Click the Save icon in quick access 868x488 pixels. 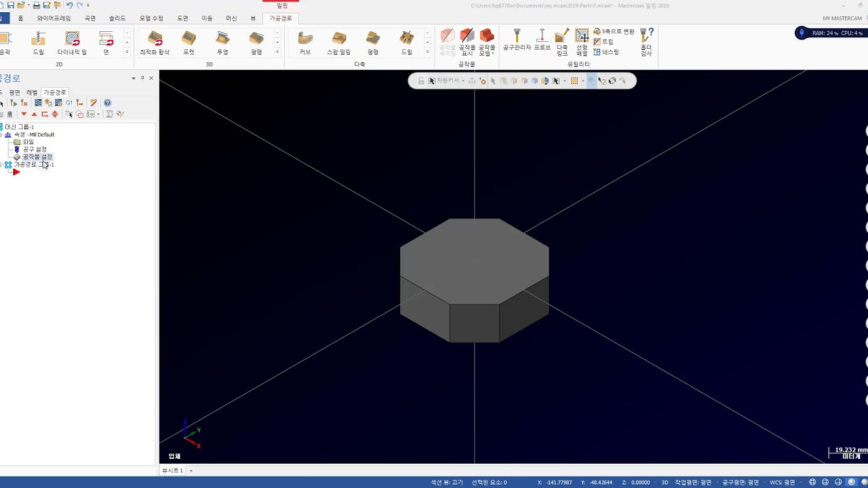[11, 5]
